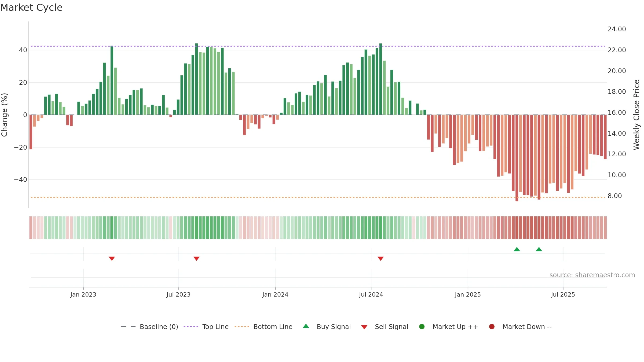644x362 pixels.
Task: Click the 18.00 price axis label
Action: 617,91
